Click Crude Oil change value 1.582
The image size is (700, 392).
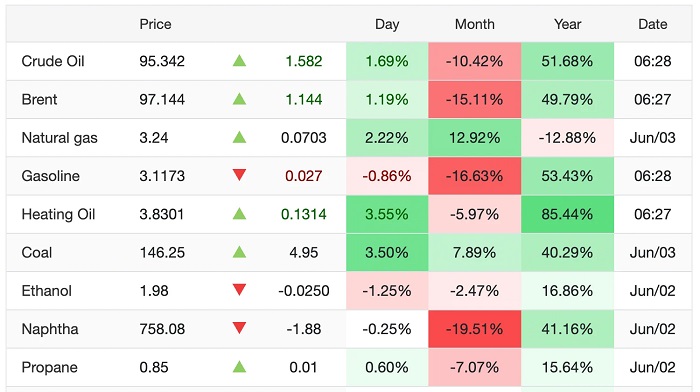[x=304, y=61]
